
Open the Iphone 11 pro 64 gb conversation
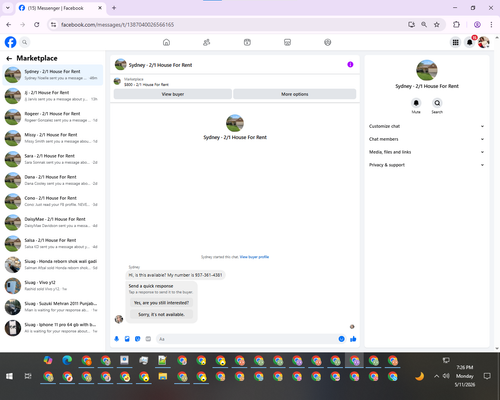pos(53,328)
